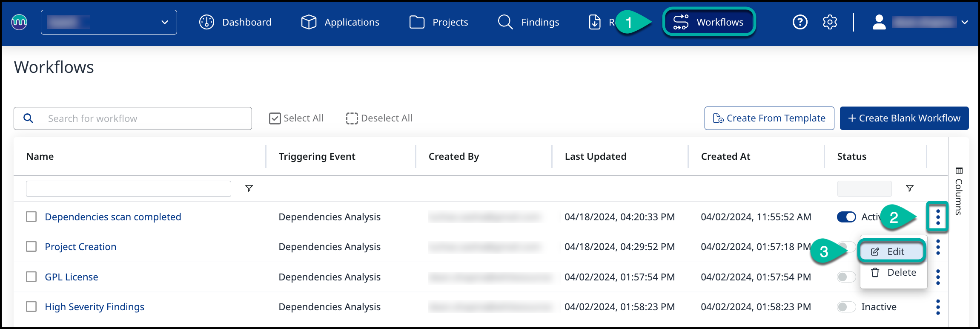Screen dimensions: 980x329
Task: Click Create From Template button
Action: (769, 118)
